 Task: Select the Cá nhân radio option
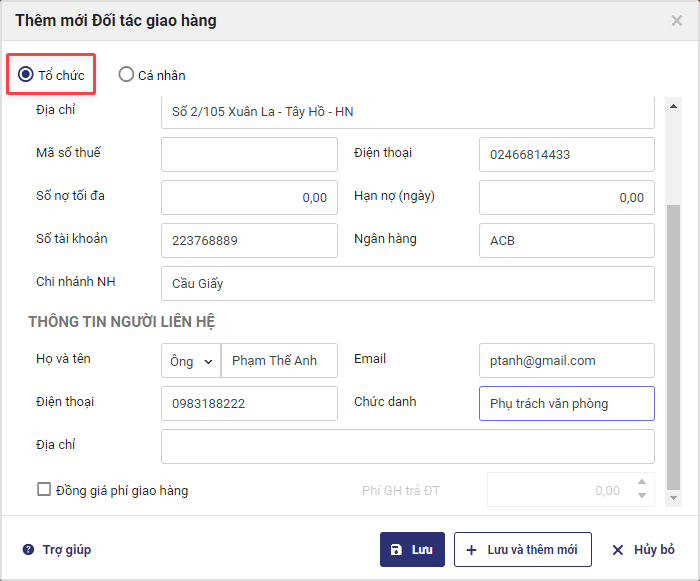[126, 74]
